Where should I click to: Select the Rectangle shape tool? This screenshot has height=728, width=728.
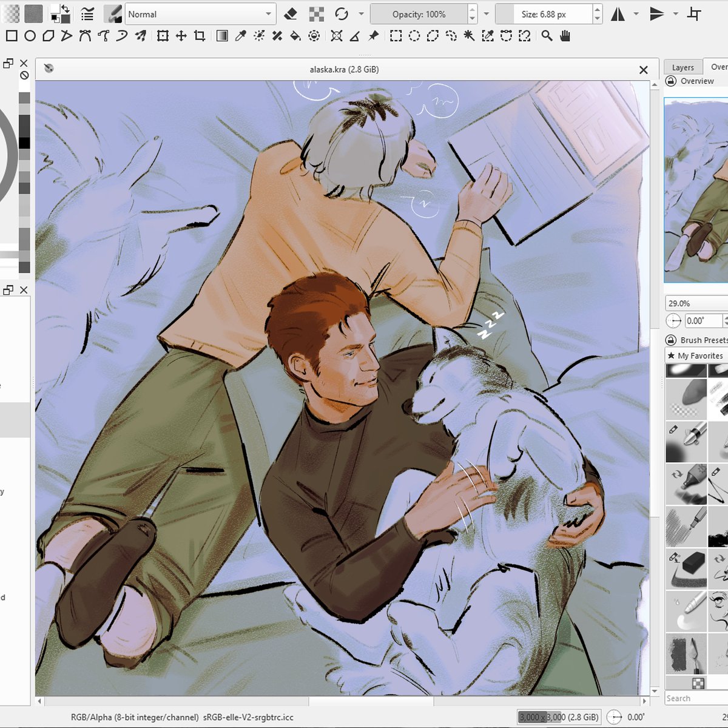point(12,36)
